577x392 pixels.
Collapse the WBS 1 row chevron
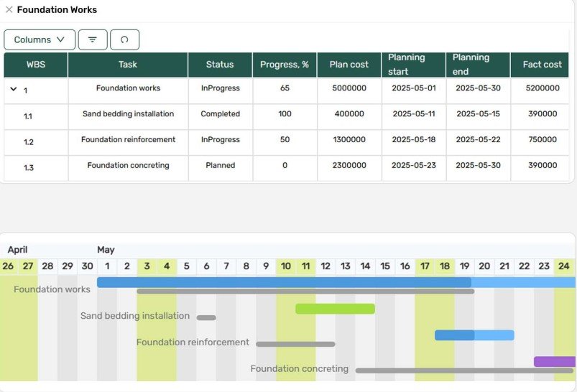(14, 89)
